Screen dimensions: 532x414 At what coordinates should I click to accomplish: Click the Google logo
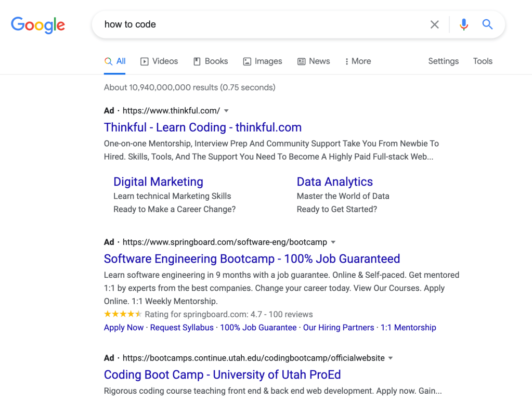click(x=38, y=24)
